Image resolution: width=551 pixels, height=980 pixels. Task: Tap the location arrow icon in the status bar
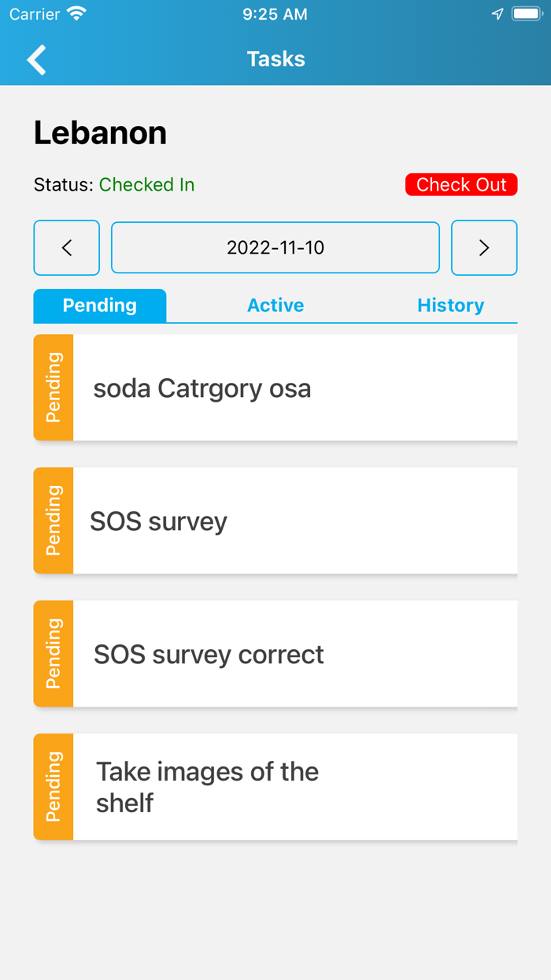click(x=497, y=13)
